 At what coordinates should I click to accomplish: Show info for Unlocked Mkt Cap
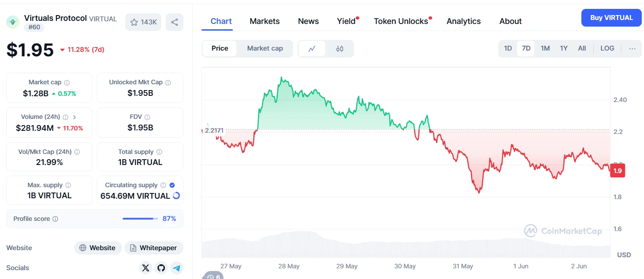168,83
